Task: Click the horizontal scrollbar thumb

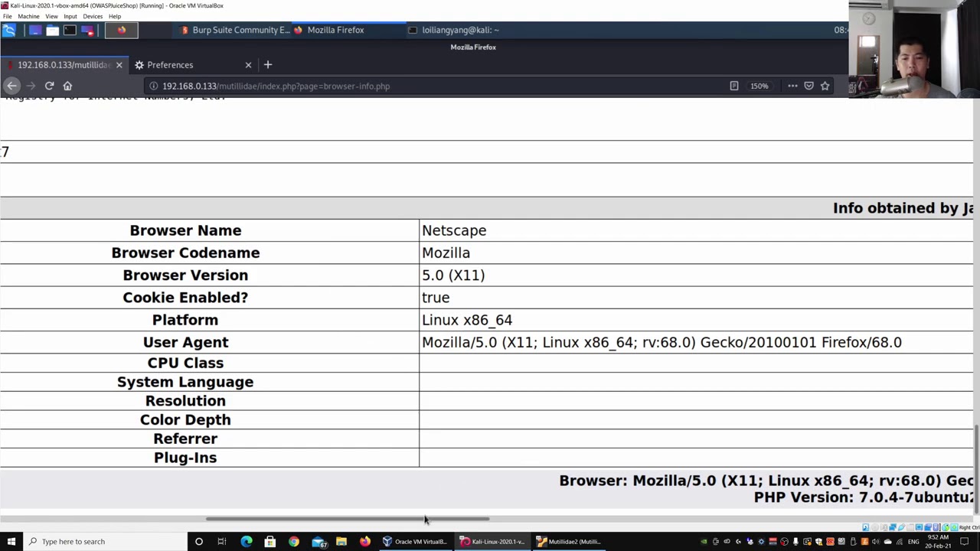Action: pyautogui.click(x=348, y=519)
